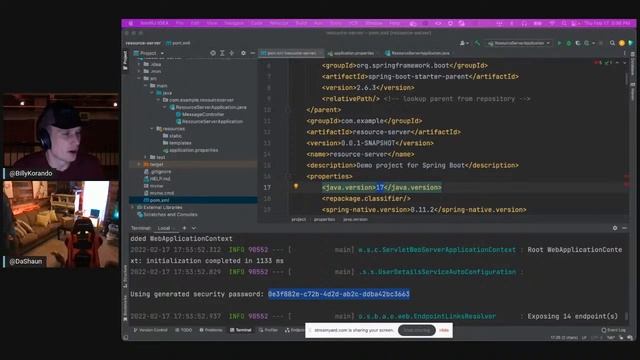Select MessageController in project tree
Image resolution: width=640 pixels, height=360 pixels.
tap(203, 114)
